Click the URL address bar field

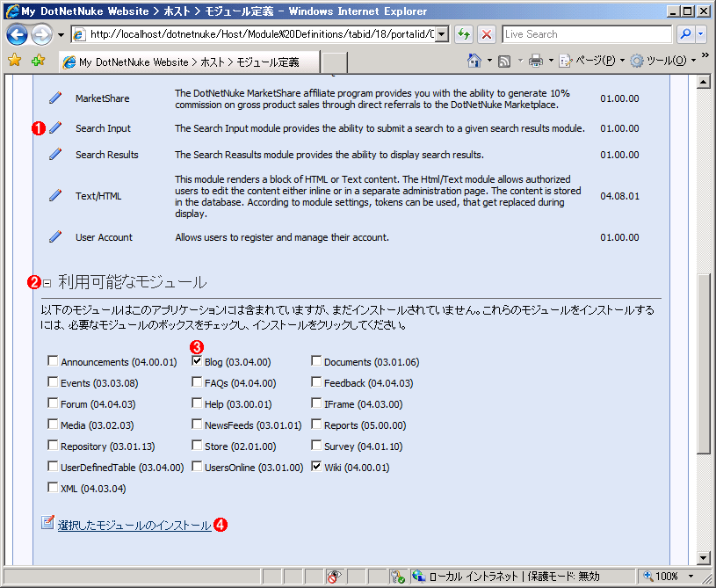(260, 35)
